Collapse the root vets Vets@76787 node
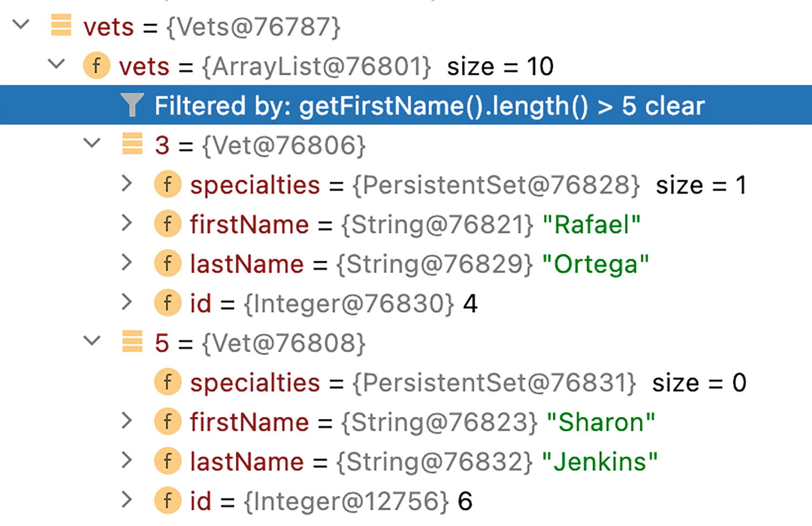812x526 pixels. pos(21,25)
